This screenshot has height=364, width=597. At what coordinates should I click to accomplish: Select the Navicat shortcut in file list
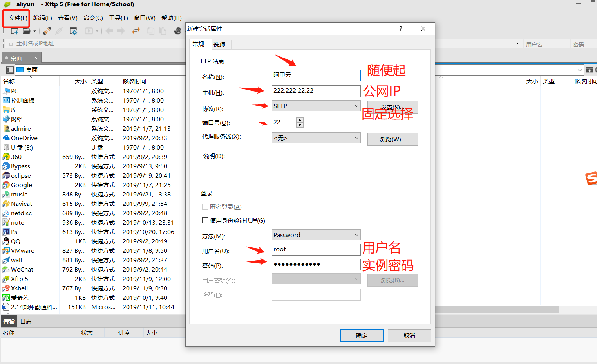pyautogui.click(x=22, y=204)
